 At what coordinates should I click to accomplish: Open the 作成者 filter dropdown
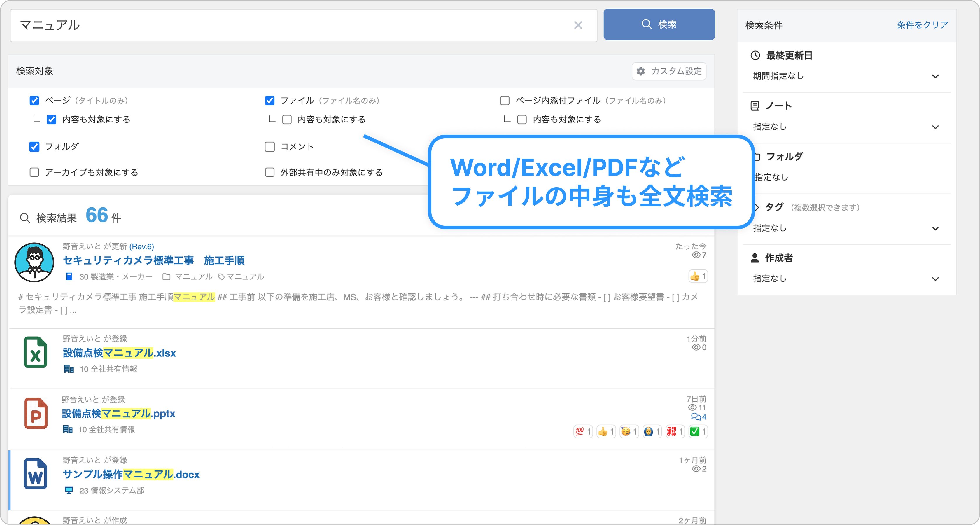pos(846,279)
